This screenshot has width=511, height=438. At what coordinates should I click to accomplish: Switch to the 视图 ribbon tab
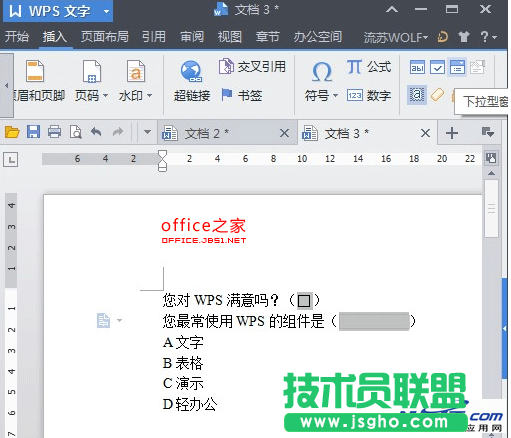coord(230,36)
